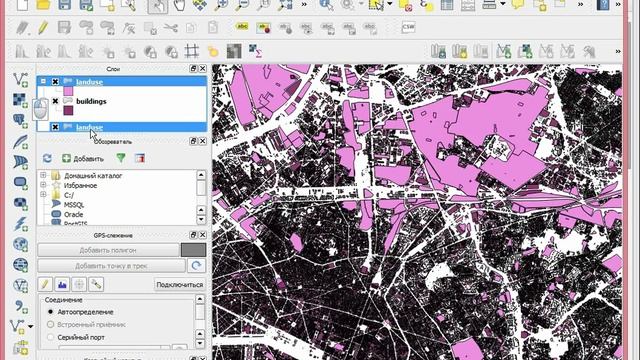
Task: Open GPS signal strength graph tab
Action: [x=62, y=284]
